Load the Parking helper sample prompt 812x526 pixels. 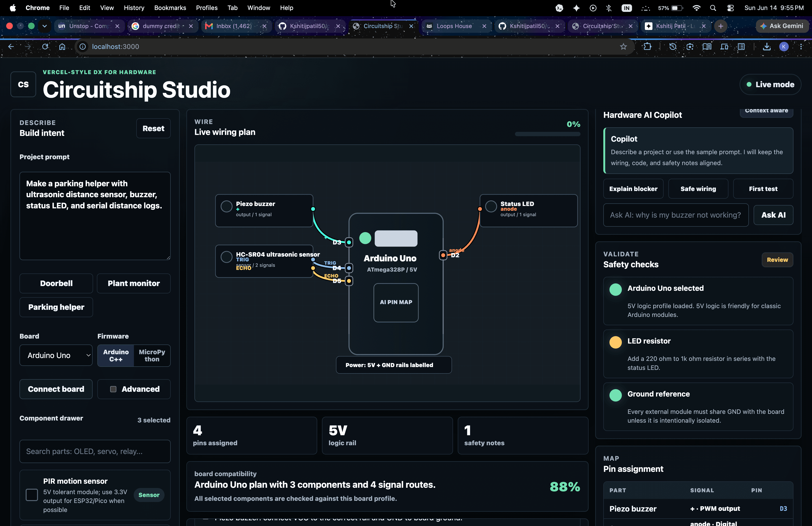point(56,307)
